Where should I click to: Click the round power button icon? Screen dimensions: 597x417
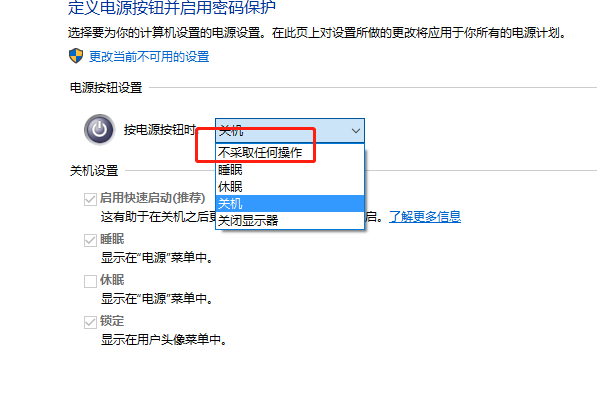(99, 129)
